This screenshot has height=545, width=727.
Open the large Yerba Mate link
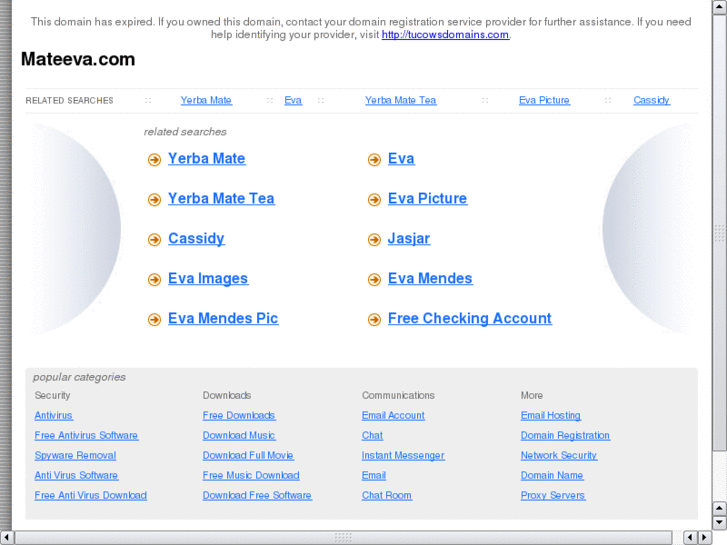207,159
